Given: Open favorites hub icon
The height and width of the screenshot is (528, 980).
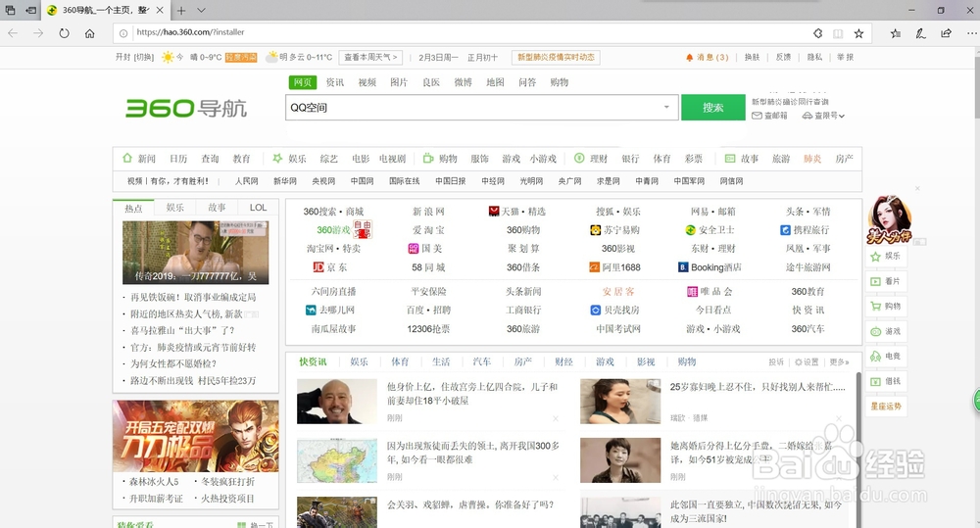Looking at the screenshot, I should tap(895, 33).
